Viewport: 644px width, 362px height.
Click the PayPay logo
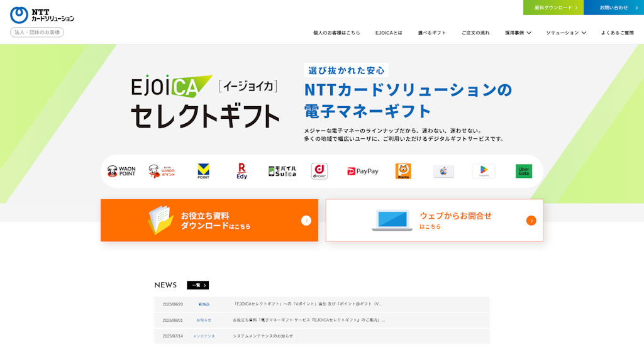tap(363, 171)
